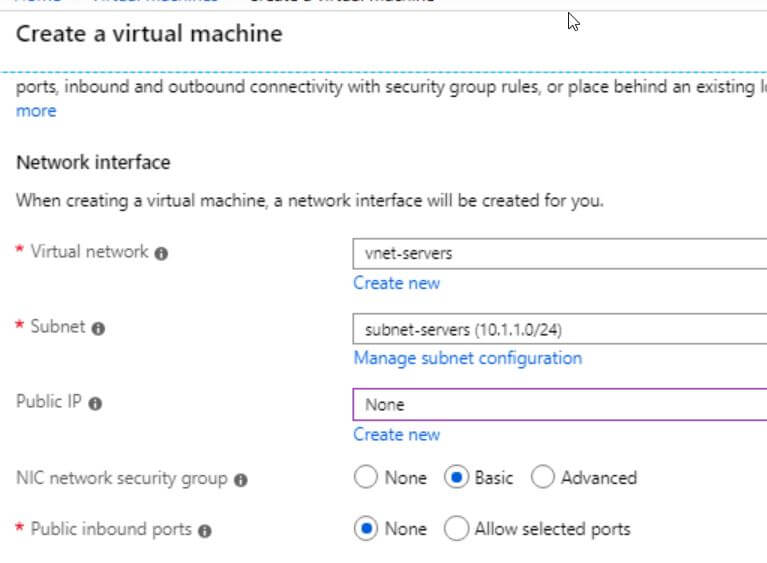
Task: Open the Virtual network dropdown vnet-servers
Action: tap(560, 253)
